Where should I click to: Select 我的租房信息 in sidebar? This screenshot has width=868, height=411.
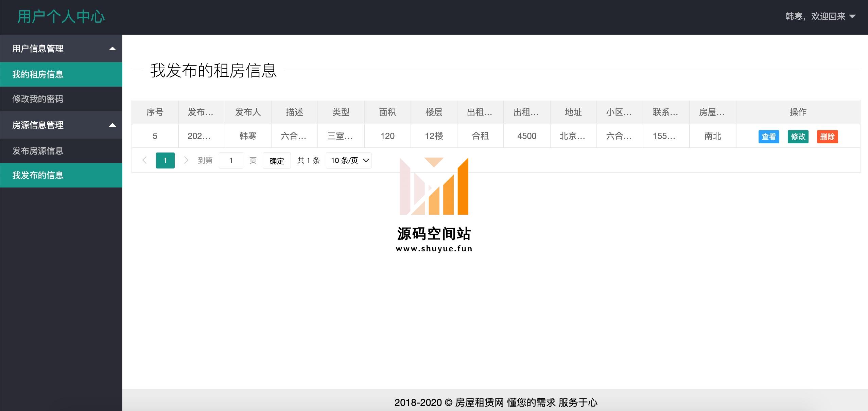(x=61, y=74)
